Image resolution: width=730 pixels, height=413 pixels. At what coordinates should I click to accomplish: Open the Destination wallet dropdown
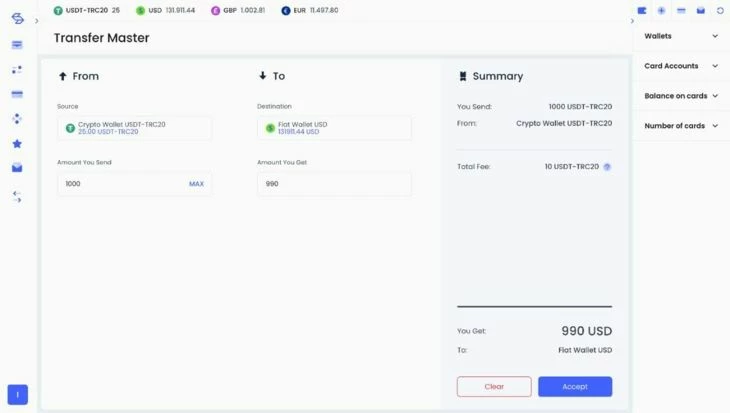(334, 128)
